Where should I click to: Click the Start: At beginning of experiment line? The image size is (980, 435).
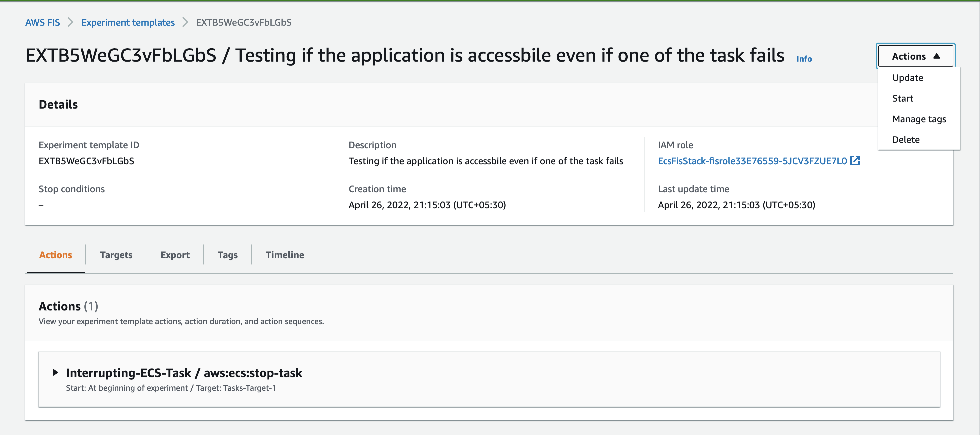(171, 388)
